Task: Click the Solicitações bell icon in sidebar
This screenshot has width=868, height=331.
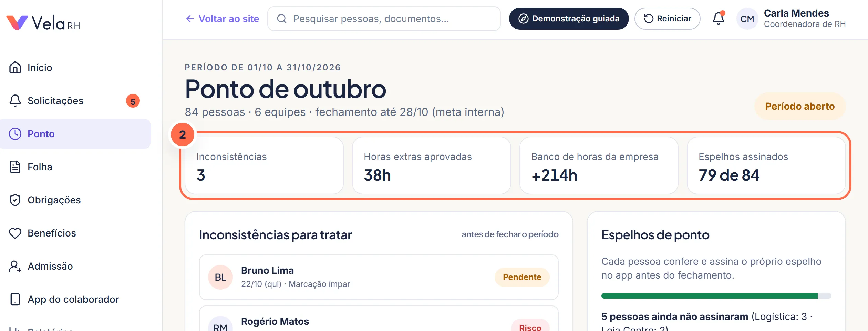Action: pos(15,101)
